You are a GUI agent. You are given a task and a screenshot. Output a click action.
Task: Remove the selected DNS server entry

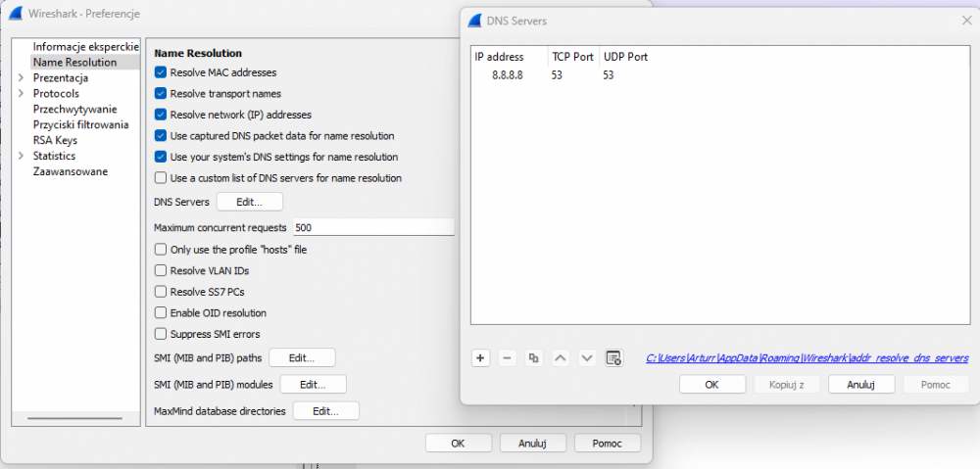click(x=508, y=358)
